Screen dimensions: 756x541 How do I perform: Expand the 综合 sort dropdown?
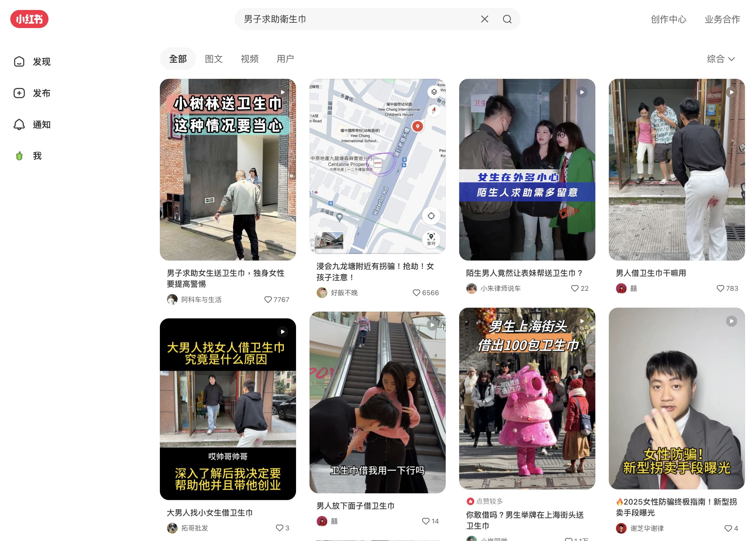(x=721, y=59)
